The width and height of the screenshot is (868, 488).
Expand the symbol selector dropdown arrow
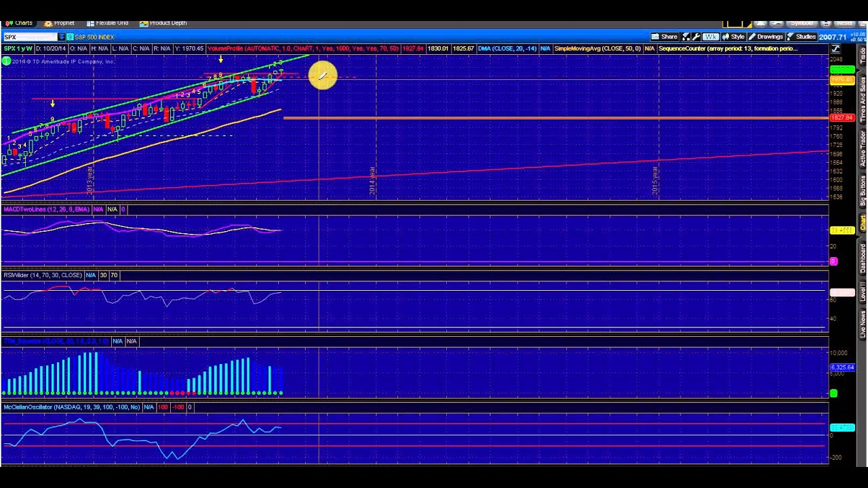pyautogui.click(x=62, y=37)
